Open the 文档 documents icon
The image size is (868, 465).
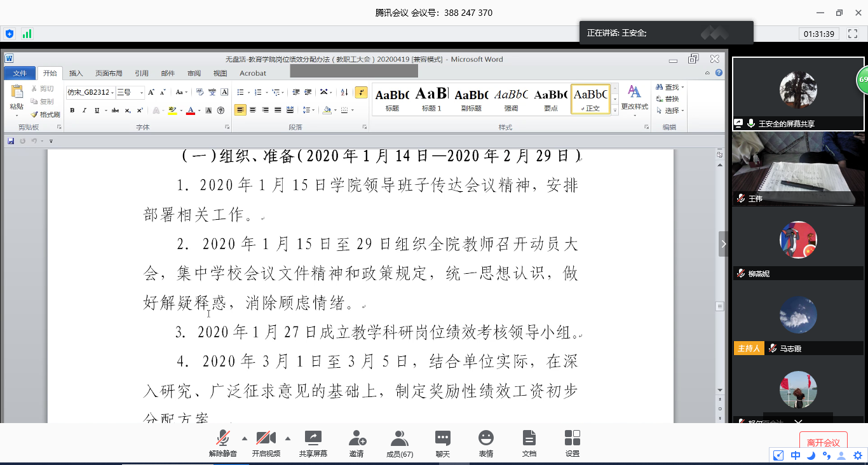[x=529, y=439]
